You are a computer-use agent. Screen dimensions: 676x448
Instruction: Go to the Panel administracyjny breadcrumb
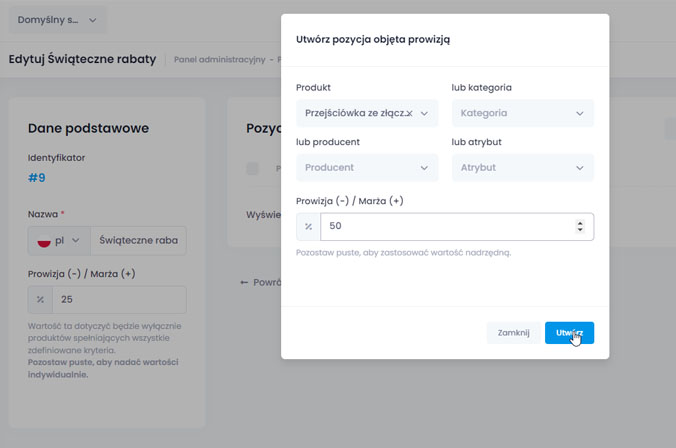coord(218,59)
